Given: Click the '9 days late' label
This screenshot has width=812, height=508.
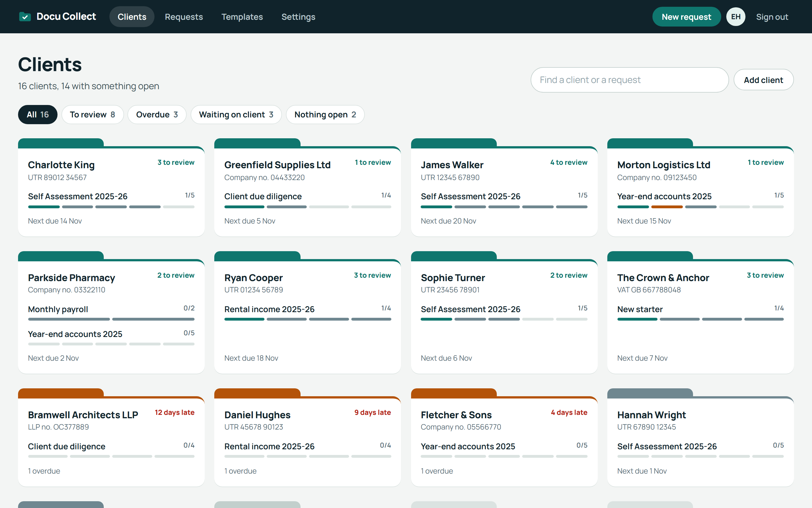Looking at the screenshot, I should 372,412.
